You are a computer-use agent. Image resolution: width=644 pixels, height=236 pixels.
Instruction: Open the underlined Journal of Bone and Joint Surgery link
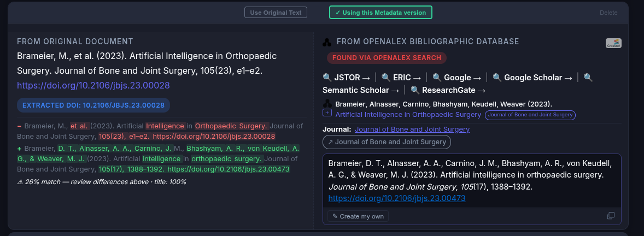(x=412, y=129)
